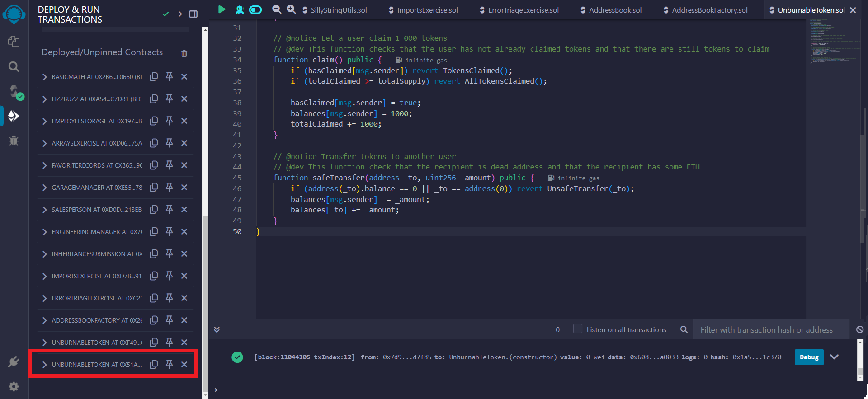868x399 pixels.
Task: Place cursor on line number 50
Action: click(x=237, y=231)
